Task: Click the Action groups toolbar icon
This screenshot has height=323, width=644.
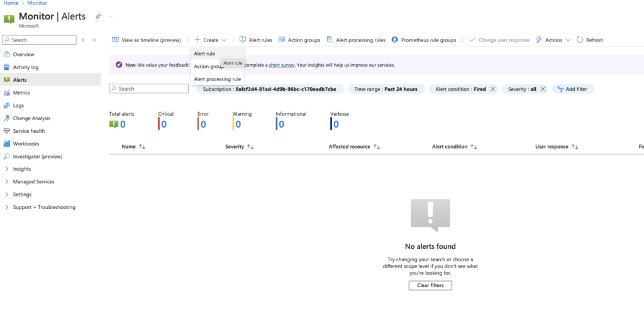Action: (282, 40)
